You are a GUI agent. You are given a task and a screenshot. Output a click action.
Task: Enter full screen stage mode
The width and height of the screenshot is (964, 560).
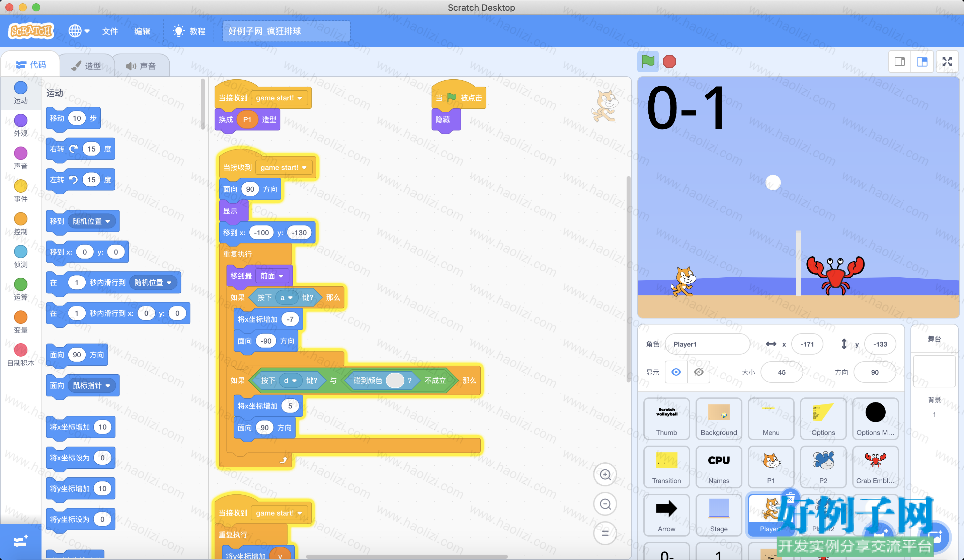click(x=947, y=62)
